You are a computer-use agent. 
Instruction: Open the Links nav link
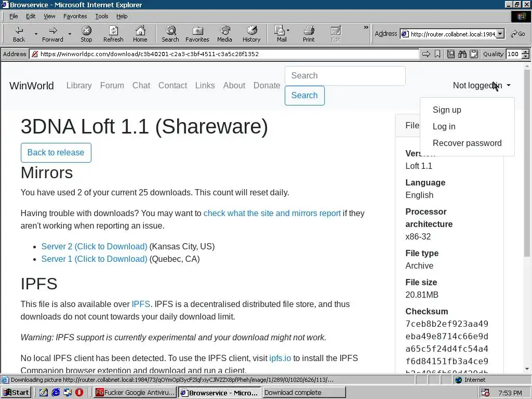(205, 86)
